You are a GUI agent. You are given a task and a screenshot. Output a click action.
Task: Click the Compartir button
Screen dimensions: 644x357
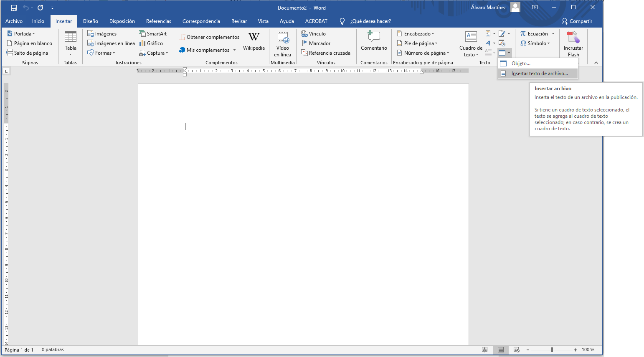(x=577, y=21)
